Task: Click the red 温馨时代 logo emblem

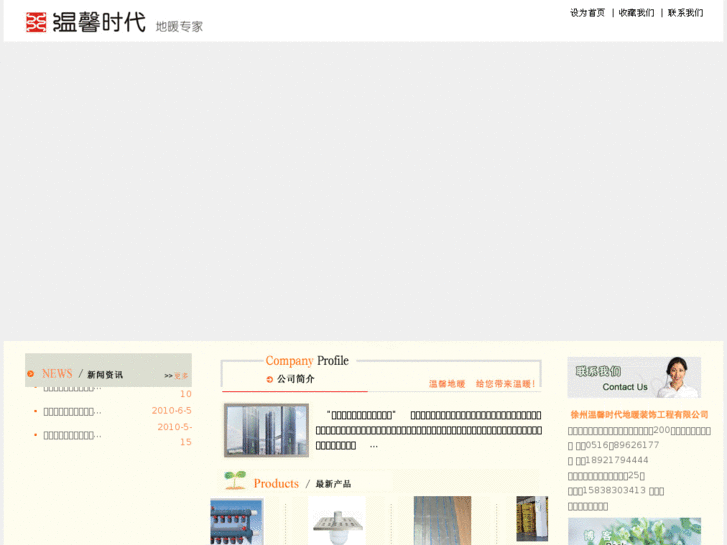Action: pos(36,22)
